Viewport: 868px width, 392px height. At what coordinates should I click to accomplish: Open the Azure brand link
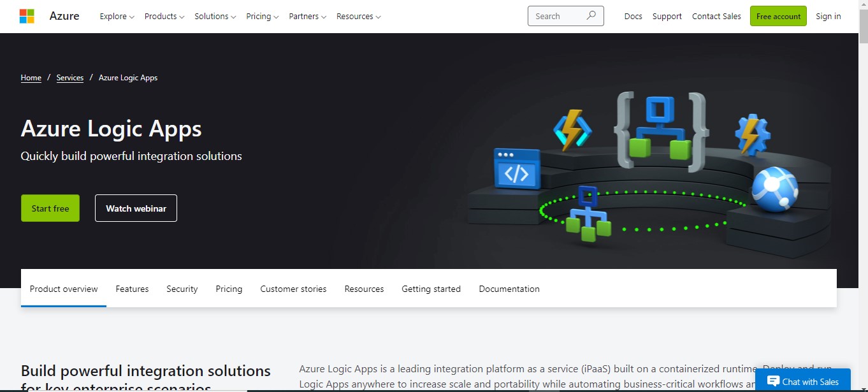[64, 16]
